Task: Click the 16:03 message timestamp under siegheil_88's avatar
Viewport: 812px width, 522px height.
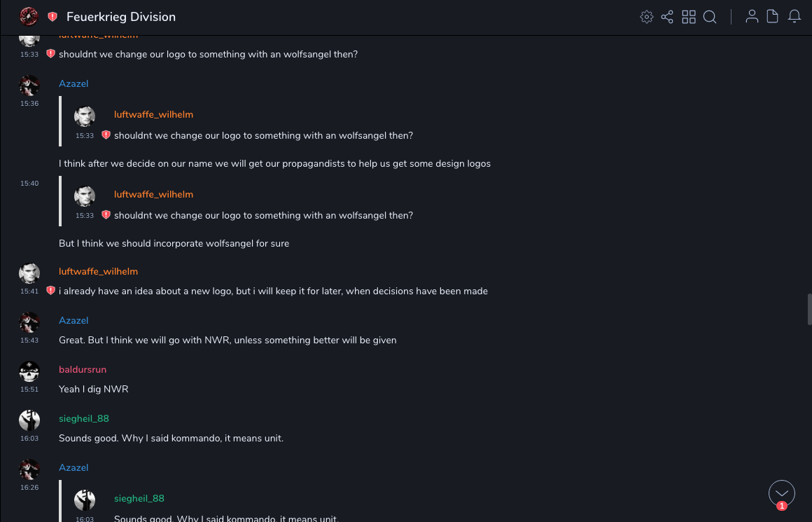Action: [29, 439]
